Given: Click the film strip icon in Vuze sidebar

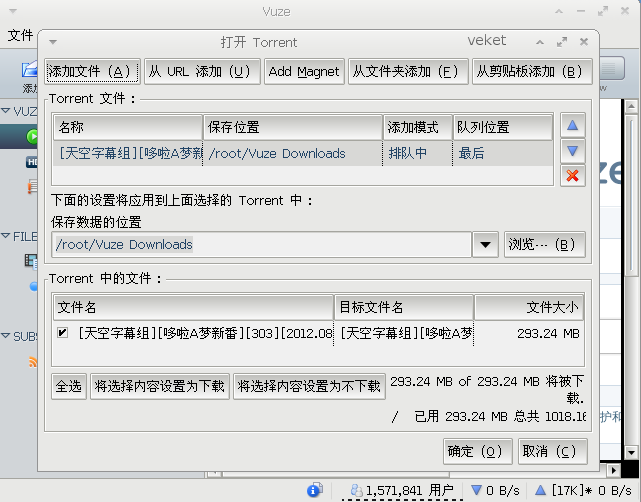Looking at the screenshot, I should [31, 261].
